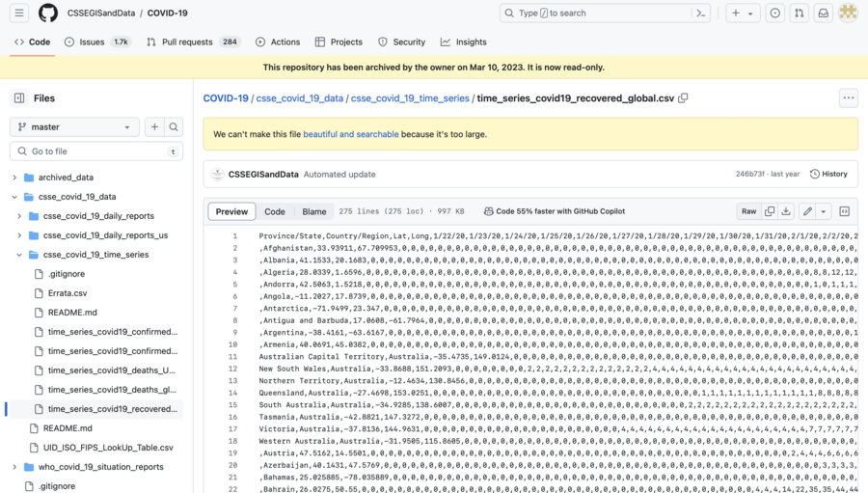This screenshot has width=868, height=493.
Task: Expand the csse_covid_19_daily_reports folder
Action: (19, 216)
